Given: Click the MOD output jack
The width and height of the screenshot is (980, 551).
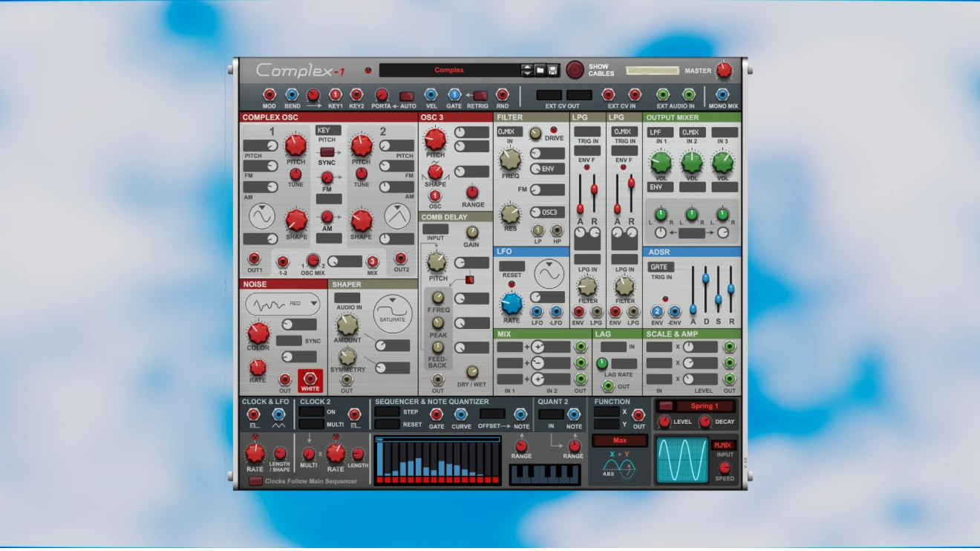Looking at the screenshot, I should (x=269, y=94).
